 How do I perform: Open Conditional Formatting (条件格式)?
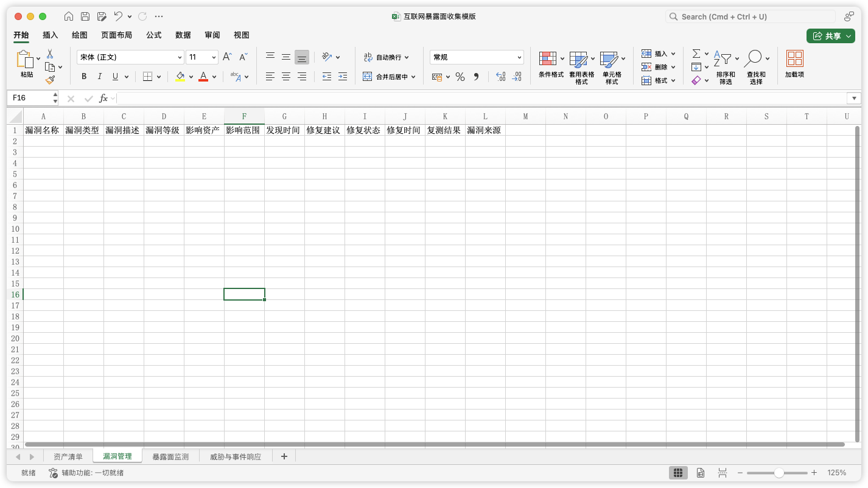point(551,66)
